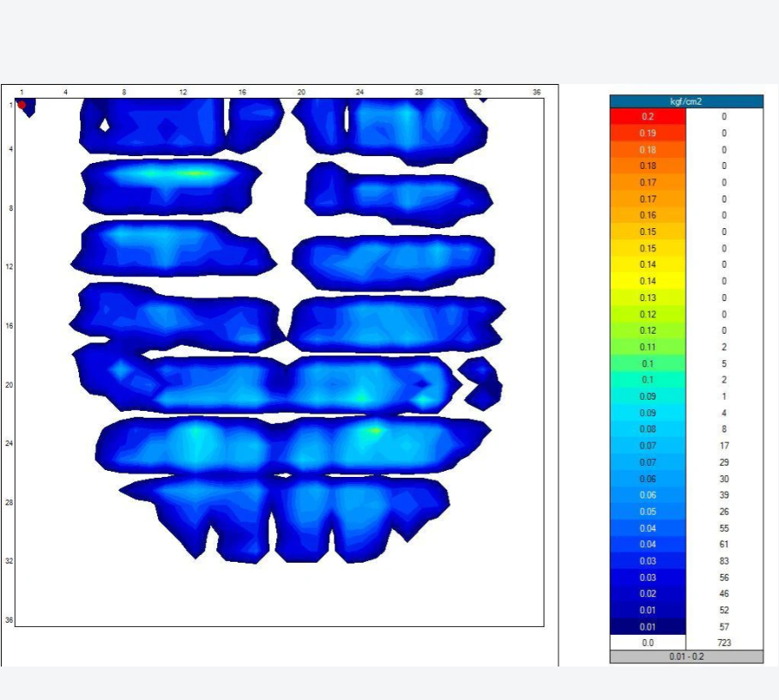779x700 pixels.
Task: Click the small white hole in top-left blue region
Action: [x=105, y=124]
